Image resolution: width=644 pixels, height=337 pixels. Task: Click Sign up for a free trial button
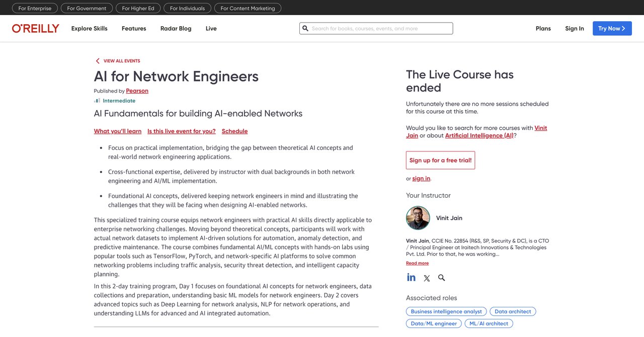click(x=441, y=160)
